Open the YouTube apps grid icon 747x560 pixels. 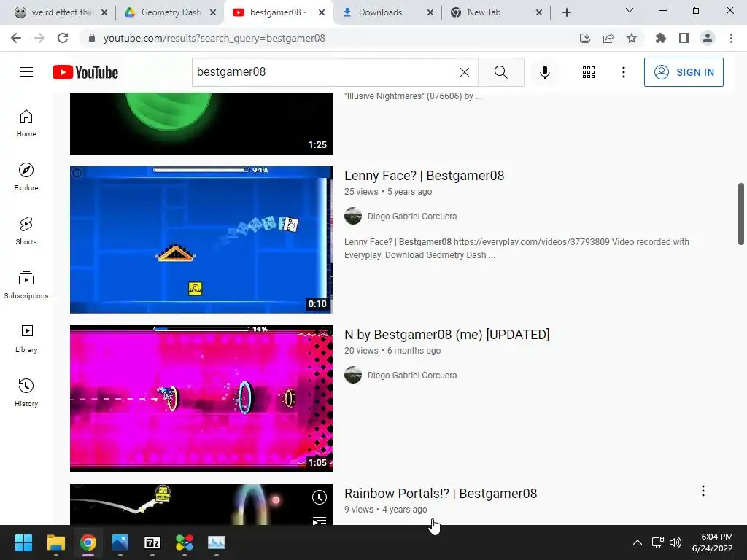click(589, 72)
